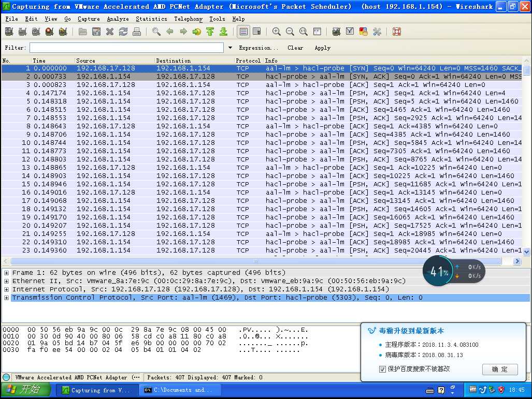Go forward in packet history
Image resolution: width=532 pixels, height=399 pixels.
pyautogui.click(x=183, y=32)
